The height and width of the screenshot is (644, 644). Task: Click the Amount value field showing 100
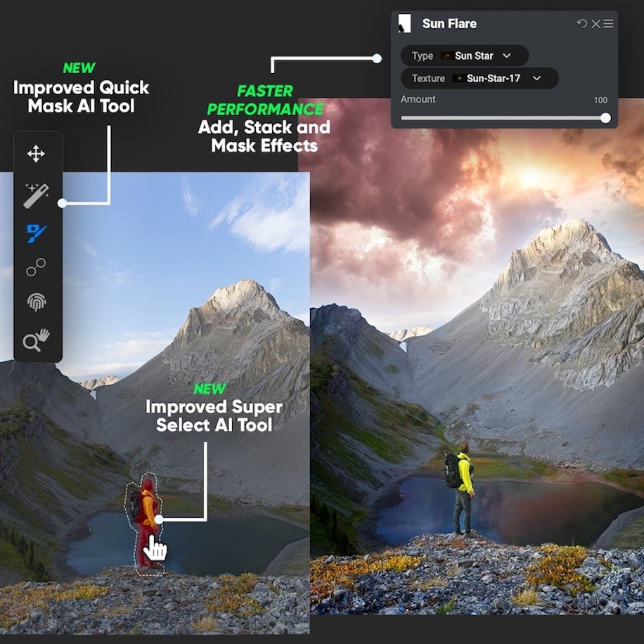(x=600, y=100)
